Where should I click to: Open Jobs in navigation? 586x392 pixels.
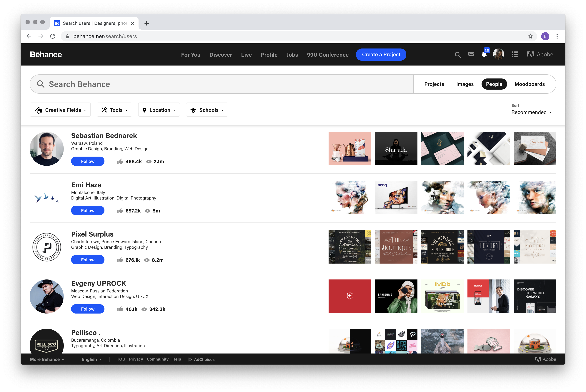(292, 54)
